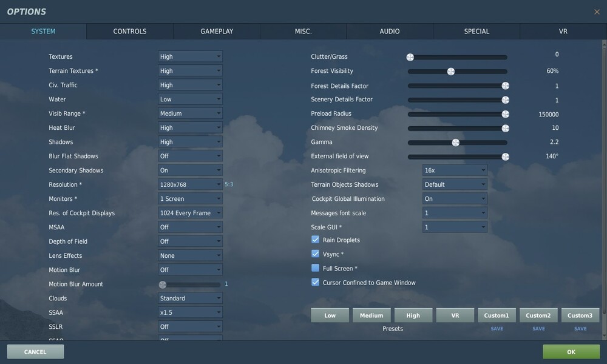
Task: Expand the Lens Effects dropdown
Action: tap(190, 255)
